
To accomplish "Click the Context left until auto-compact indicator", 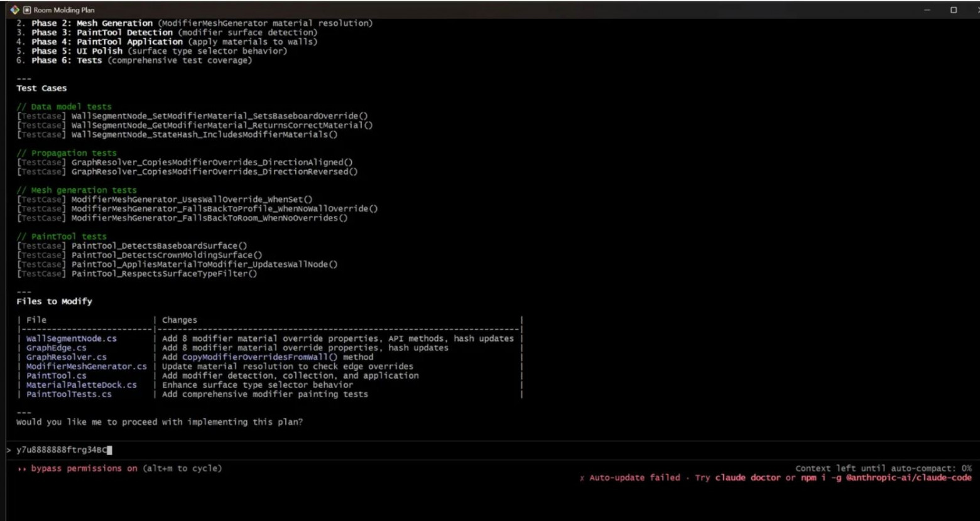I will (x=883, y=468).
